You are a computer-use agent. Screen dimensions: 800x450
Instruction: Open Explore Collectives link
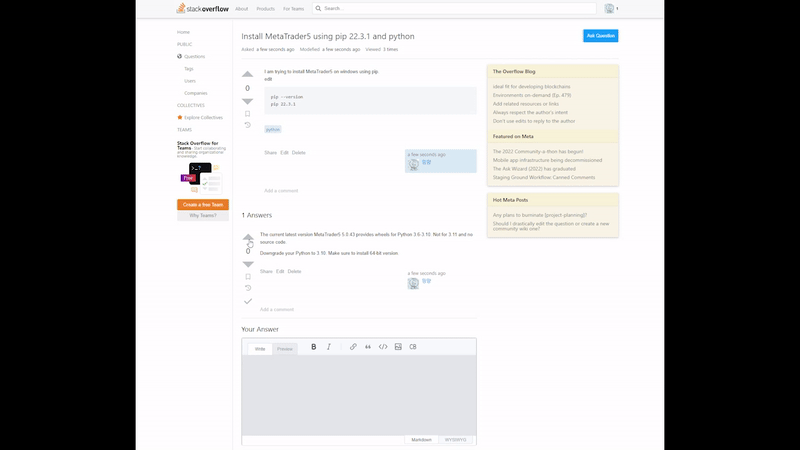coord(203,118)
